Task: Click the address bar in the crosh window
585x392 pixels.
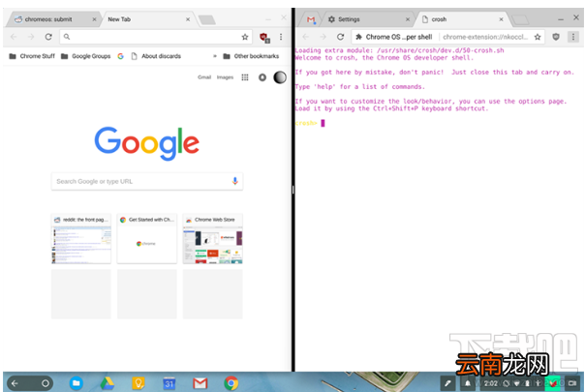Action: tap(447, 37)
